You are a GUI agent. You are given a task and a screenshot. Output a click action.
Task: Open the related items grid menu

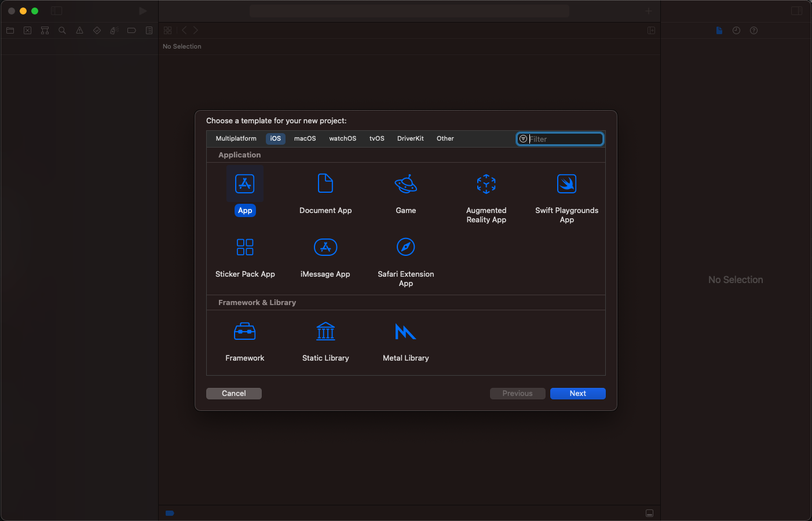pos(168,31)
